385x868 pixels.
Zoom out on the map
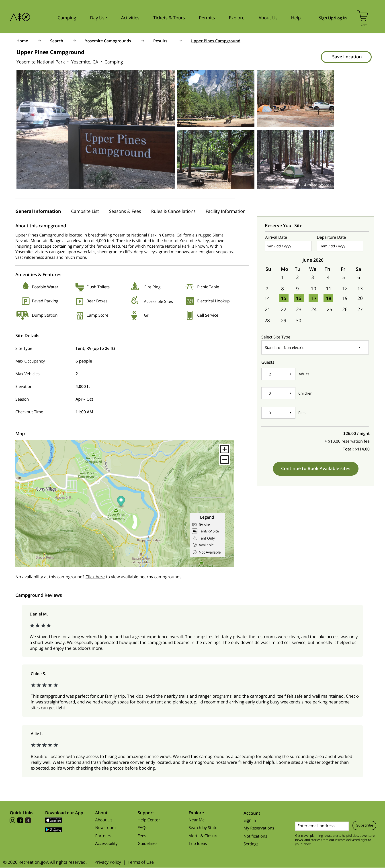pyautogui.click(x=225, y=460)
